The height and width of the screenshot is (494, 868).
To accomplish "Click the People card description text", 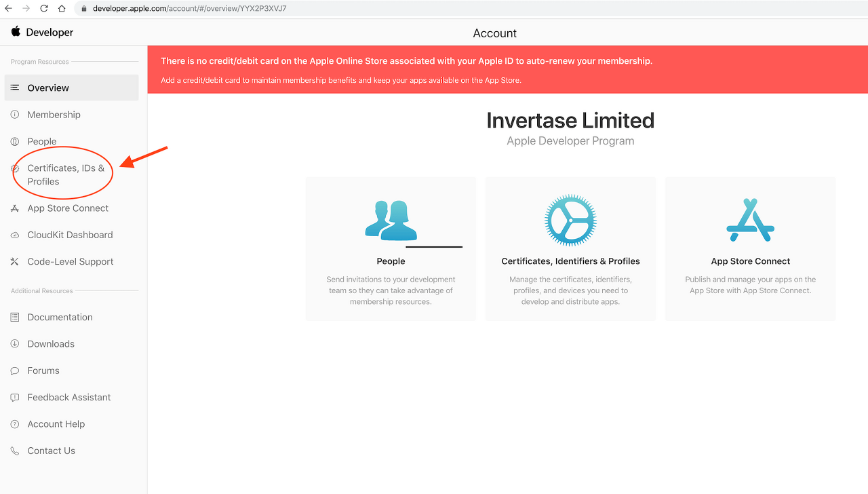I will [x=391, y=290].
